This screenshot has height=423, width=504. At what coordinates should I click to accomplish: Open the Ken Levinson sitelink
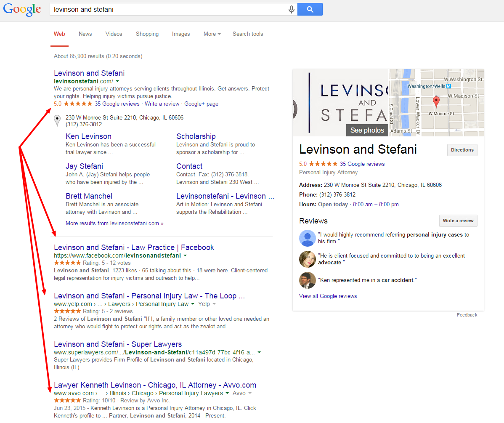coord(88,136)
